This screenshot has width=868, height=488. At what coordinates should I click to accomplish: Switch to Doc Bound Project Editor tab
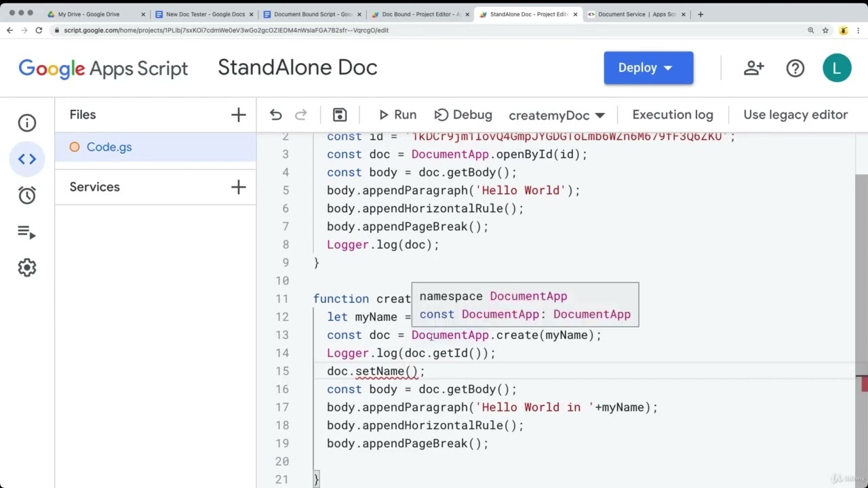pyautogui.click(x=420, y=14)
